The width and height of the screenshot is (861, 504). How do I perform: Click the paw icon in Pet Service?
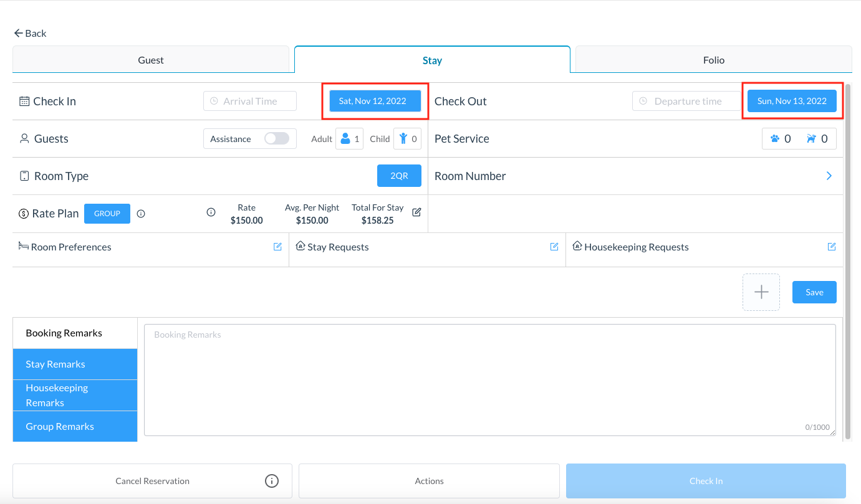point(775,138)
